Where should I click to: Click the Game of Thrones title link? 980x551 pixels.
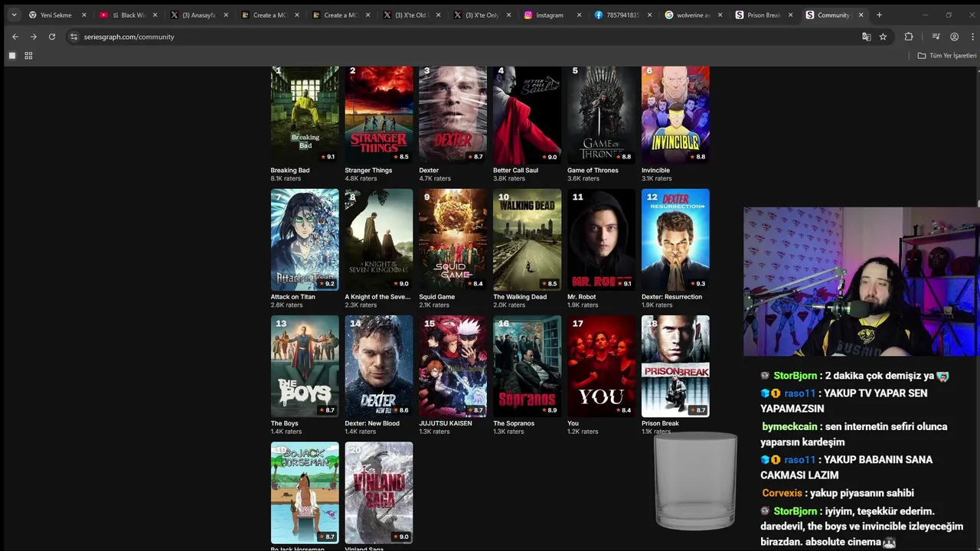click(x=593, y=171)
